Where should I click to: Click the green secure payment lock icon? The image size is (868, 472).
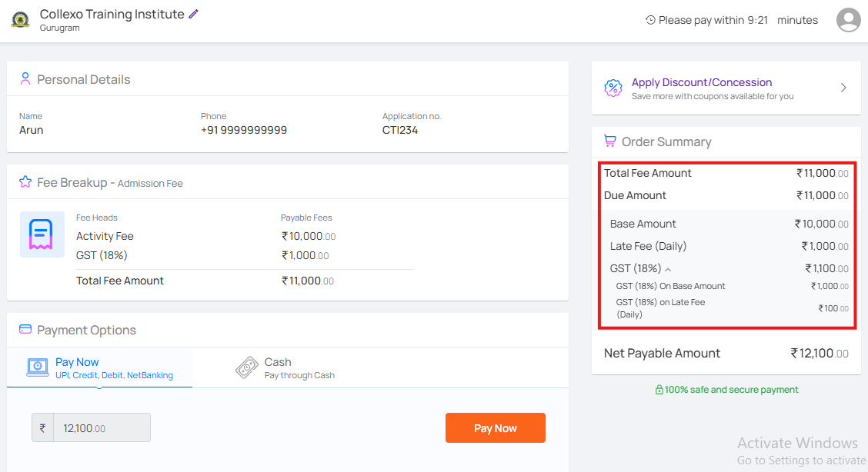[x=659, y=390]
